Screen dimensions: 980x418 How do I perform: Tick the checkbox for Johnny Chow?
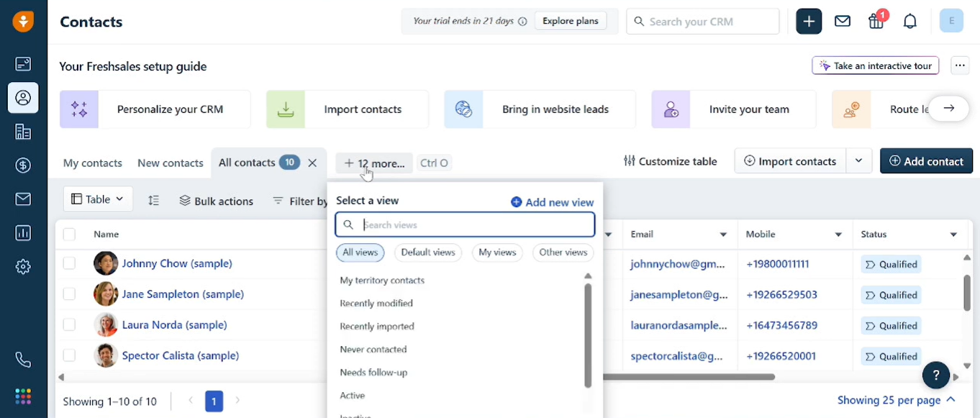(x=69, y=263)
